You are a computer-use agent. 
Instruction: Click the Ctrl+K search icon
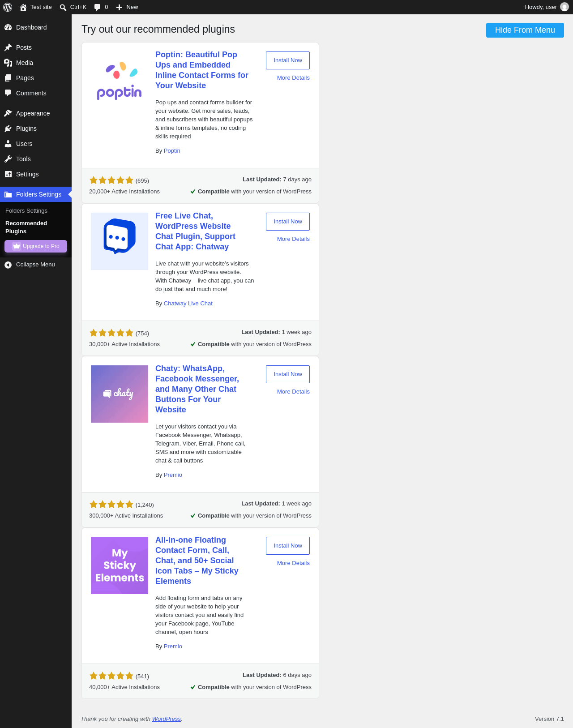click(63, 7)
